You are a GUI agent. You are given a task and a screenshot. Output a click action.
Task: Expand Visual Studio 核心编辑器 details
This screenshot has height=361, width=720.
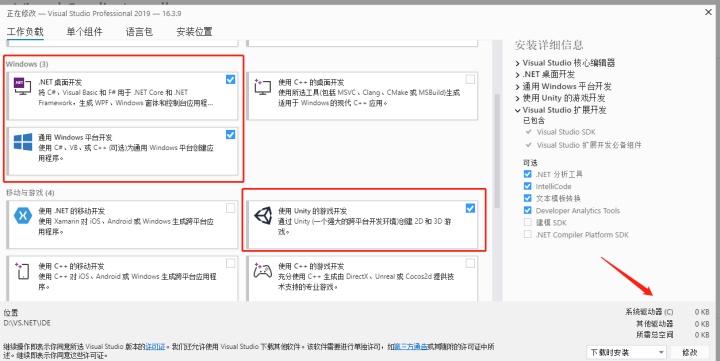[518, 63]
